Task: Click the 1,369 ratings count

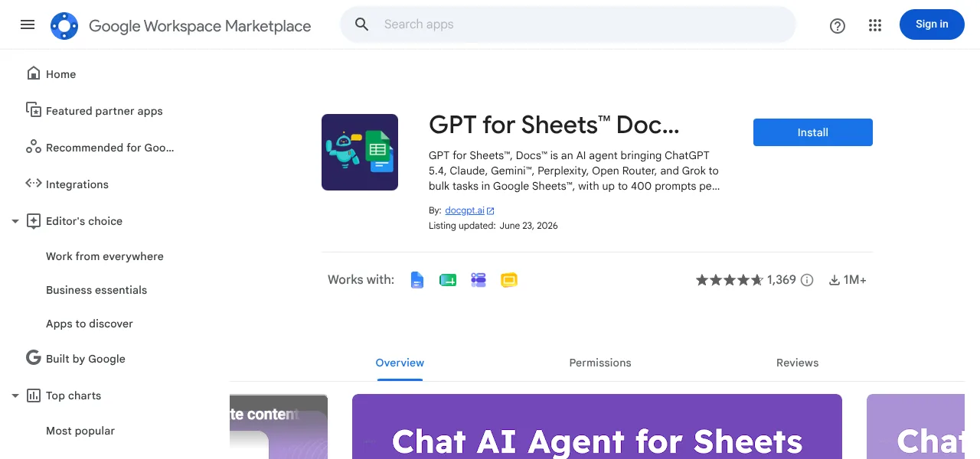Action: pos(782,280)
